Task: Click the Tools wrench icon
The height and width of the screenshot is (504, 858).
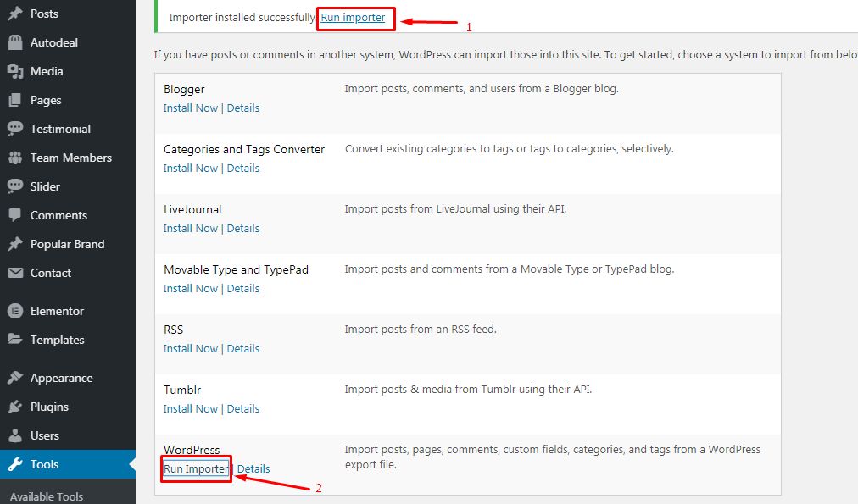Action: click(15, 464)
